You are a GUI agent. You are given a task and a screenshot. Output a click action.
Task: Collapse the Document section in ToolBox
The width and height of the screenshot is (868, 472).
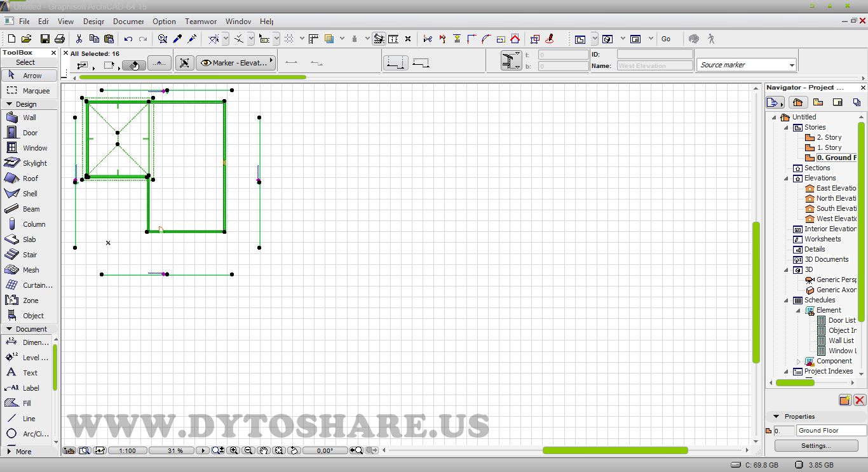[10, 329]
